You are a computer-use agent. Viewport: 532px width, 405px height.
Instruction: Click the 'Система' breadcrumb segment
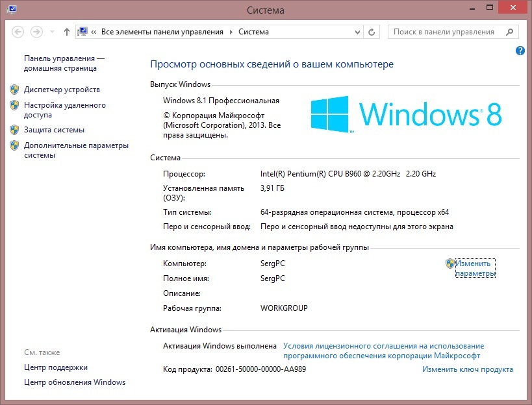tap(253, 32)
